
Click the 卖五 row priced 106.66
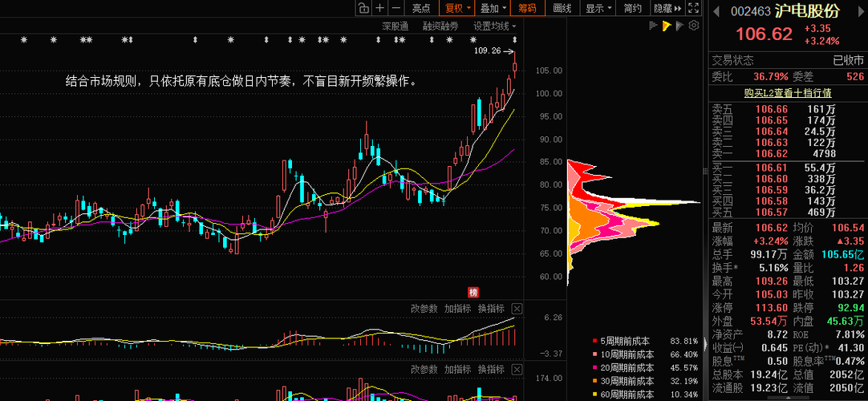(788, 110)
